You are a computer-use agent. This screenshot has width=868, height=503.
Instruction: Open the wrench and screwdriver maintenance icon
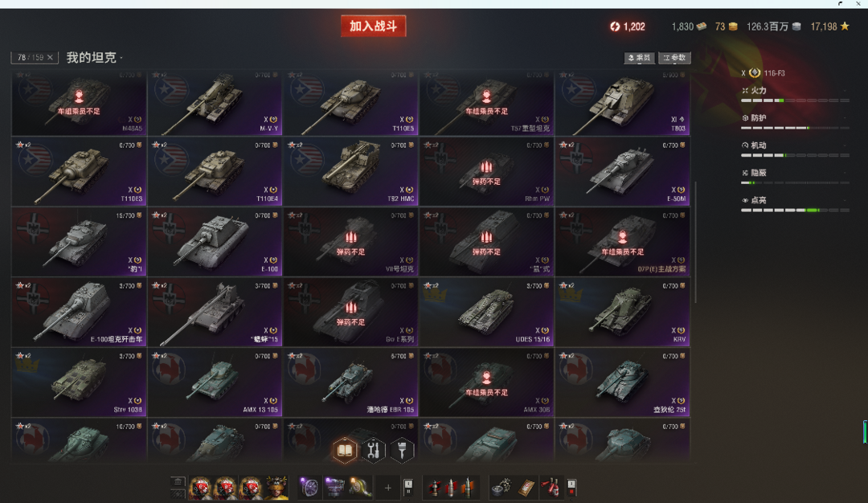click(373, 451)
